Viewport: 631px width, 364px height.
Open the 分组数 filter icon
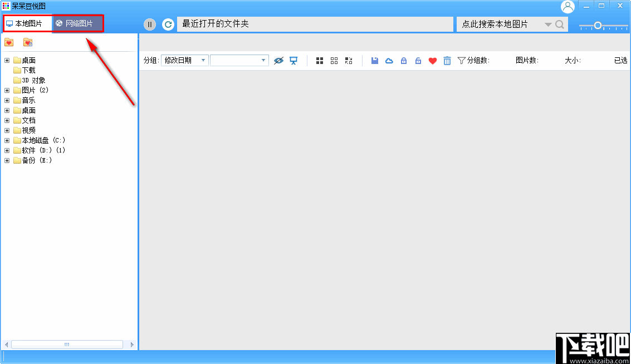click(x=463, y=61)
